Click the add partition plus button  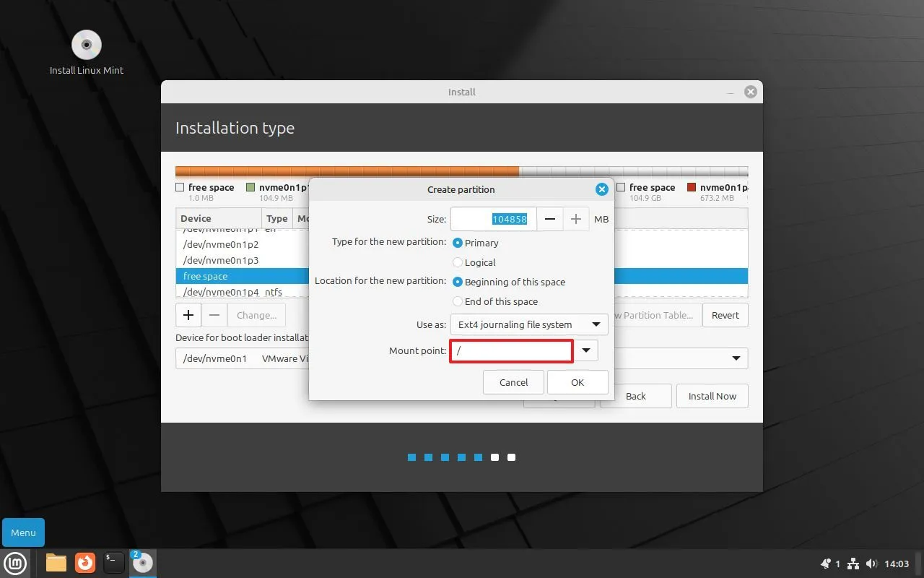click(x=188, y=315)
